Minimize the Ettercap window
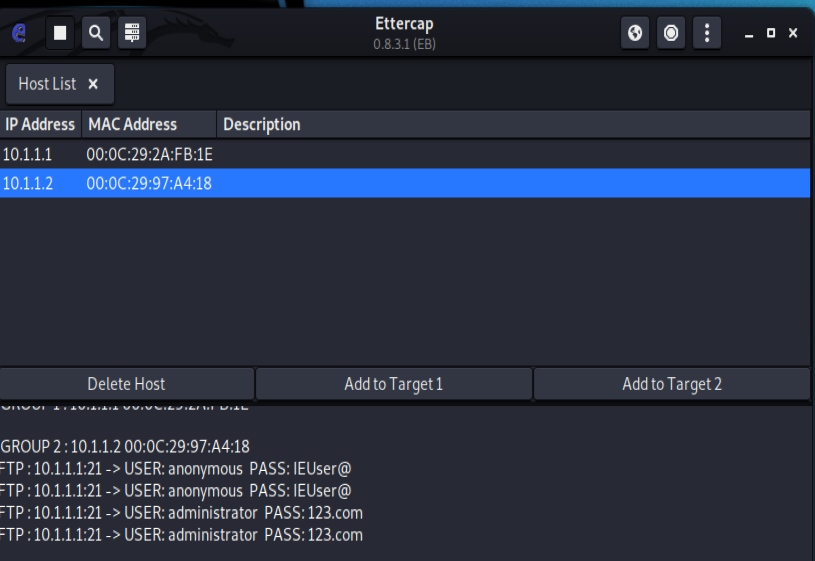 pos(749,34)
